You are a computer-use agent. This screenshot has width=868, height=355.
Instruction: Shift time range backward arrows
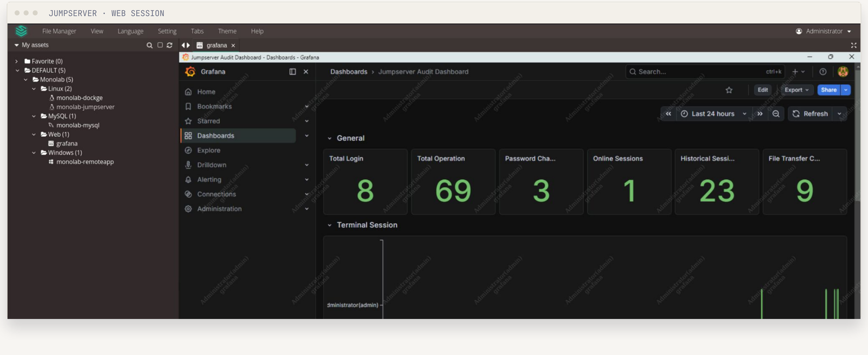coord(668,114)
